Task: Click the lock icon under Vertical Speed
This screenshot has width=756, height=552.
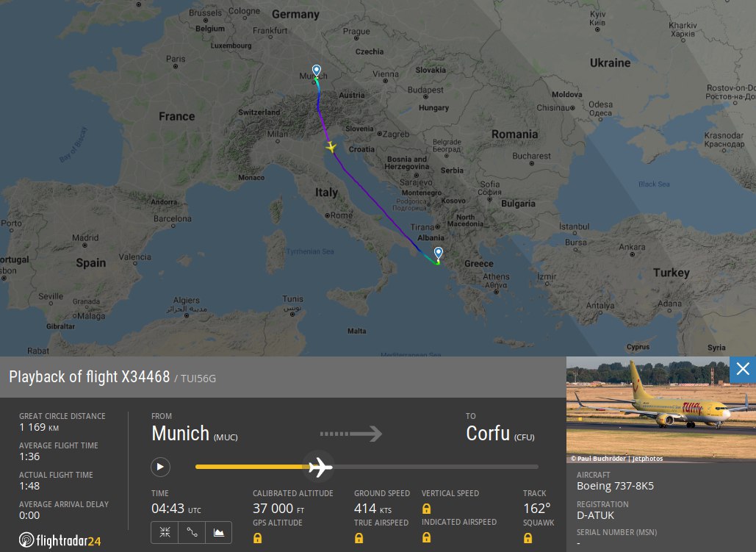Action: pos(426,509)
